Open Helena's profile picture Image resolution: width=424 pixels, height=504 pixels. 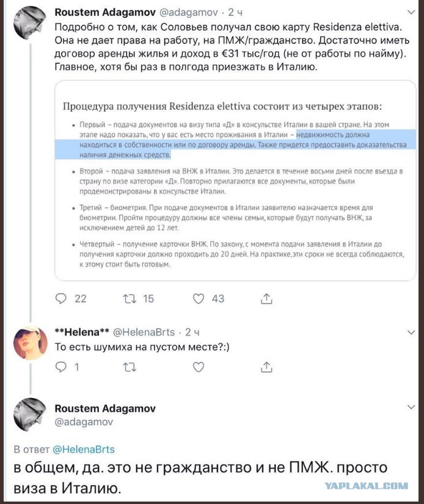[x=29, y=343]
